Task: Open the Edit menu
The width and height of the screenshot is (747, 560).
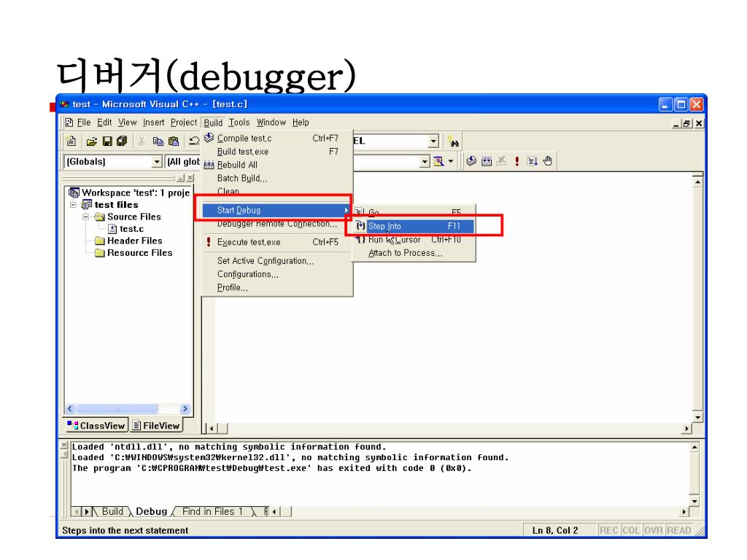Action: pos(104,122)
